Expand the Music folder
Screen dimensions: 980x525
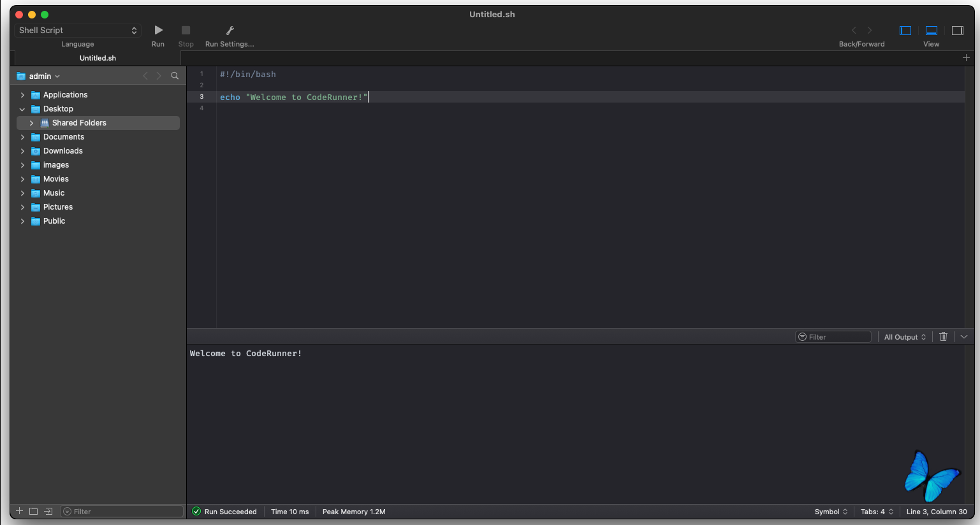(22, 193)
